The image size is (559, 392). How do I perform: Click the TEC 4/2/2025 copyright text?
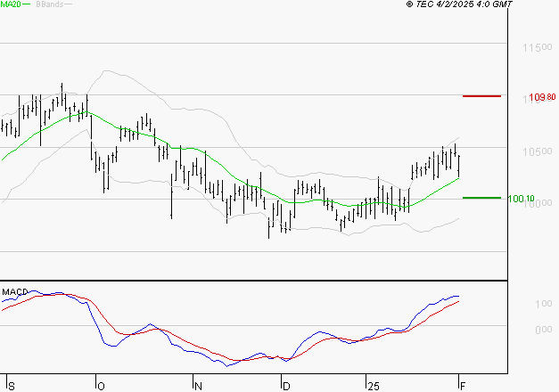pyautogui.click(x=459, y=4)
